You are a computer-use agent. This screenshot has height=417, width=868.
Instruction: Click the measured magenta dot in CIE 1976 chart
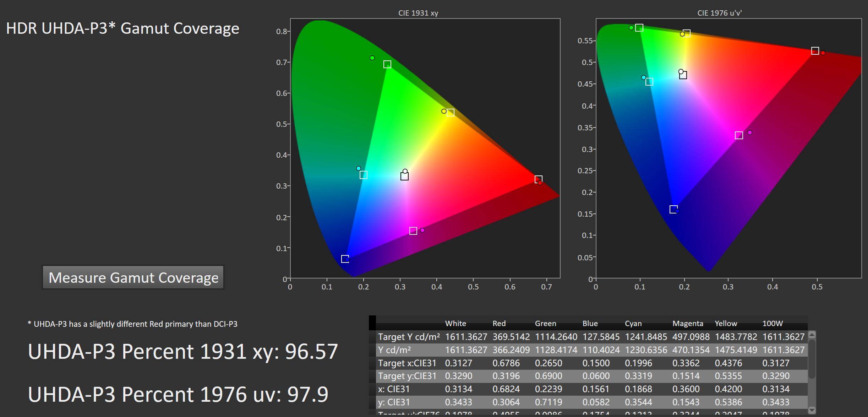[x=749, y=132]
